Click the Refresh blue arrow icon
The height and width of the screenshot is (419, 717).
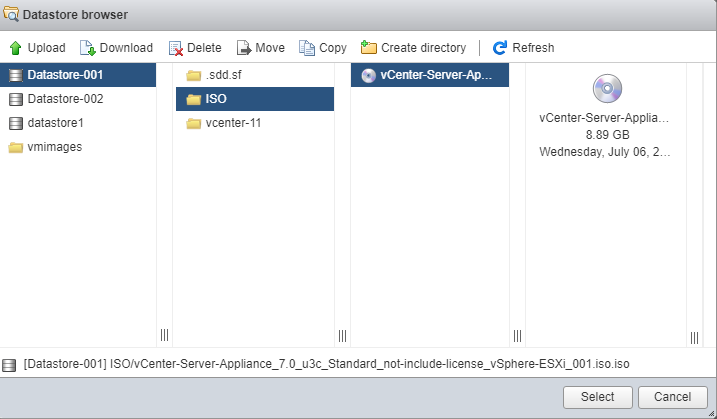(x=500, y=48)
